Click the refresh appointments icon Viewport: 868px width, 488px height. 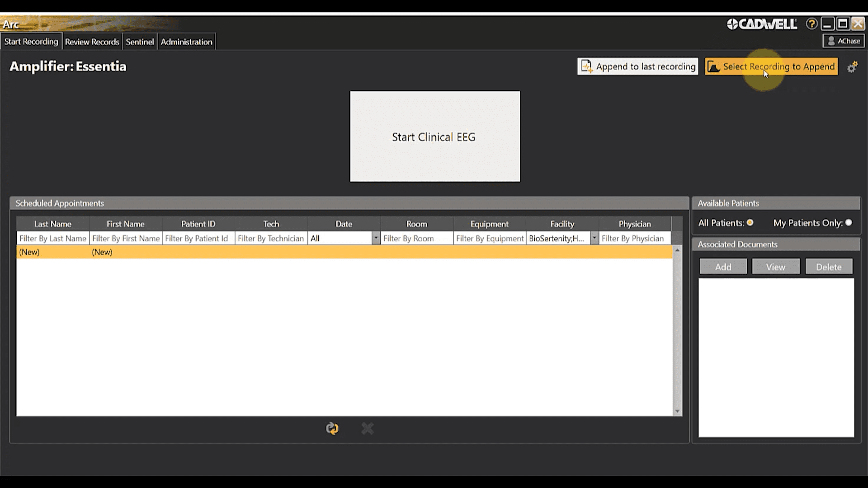click(x=332, y=428)
